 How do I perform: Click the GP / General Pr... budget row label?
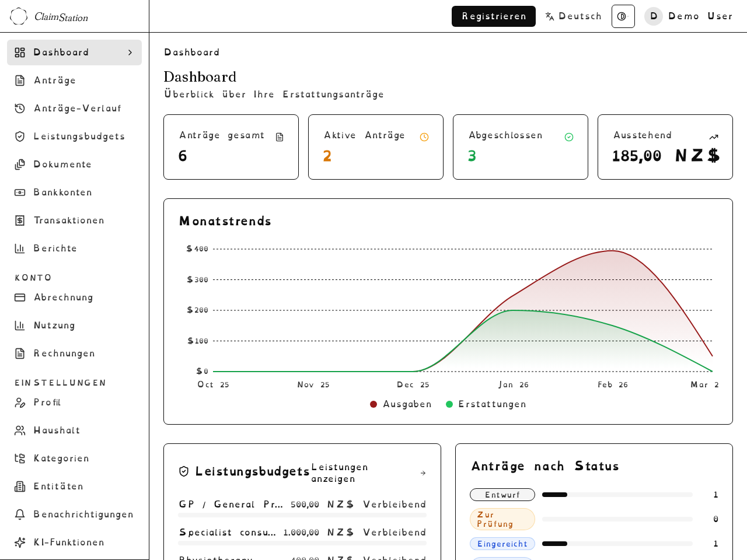[x=231, y=505]
